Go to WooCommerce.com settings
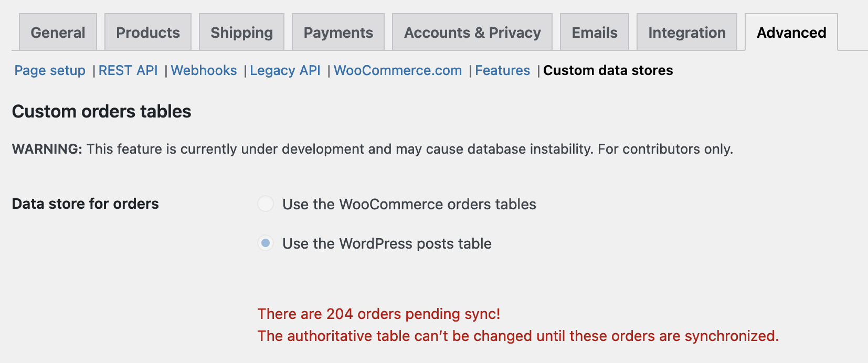 tap(397, 70)
